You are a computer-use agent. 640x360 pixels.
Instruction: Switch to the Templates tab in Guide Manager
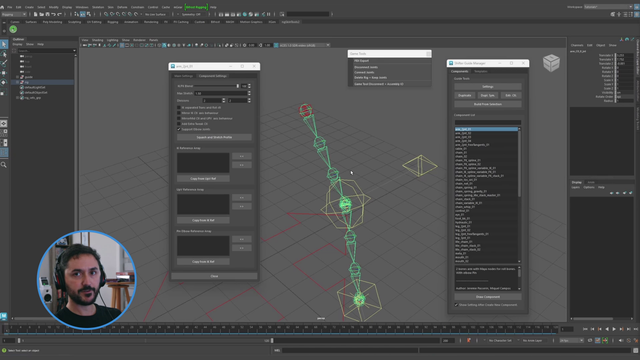(x=481, y=71)
